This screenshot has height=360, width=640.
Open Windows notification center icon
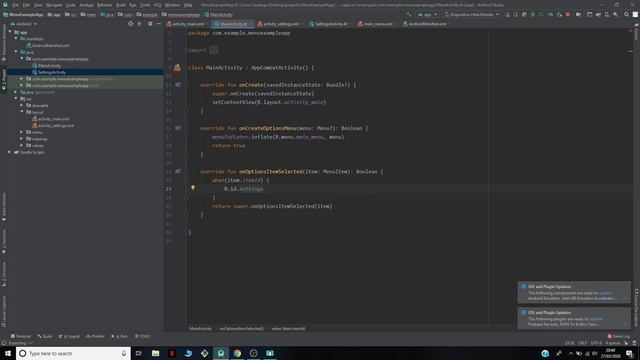[x=629, y=353]
